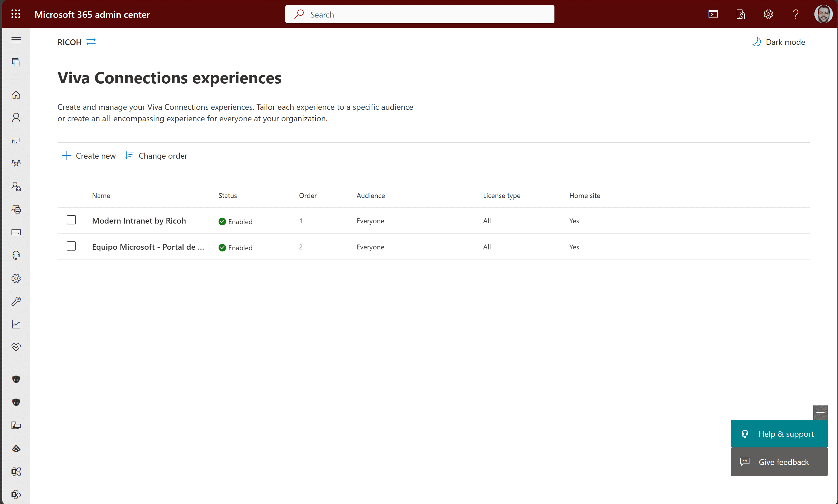Image resolution: width=838 pixels, height=504 pixels.
Task: Click the Status column header
Action: tap(228, 196)
